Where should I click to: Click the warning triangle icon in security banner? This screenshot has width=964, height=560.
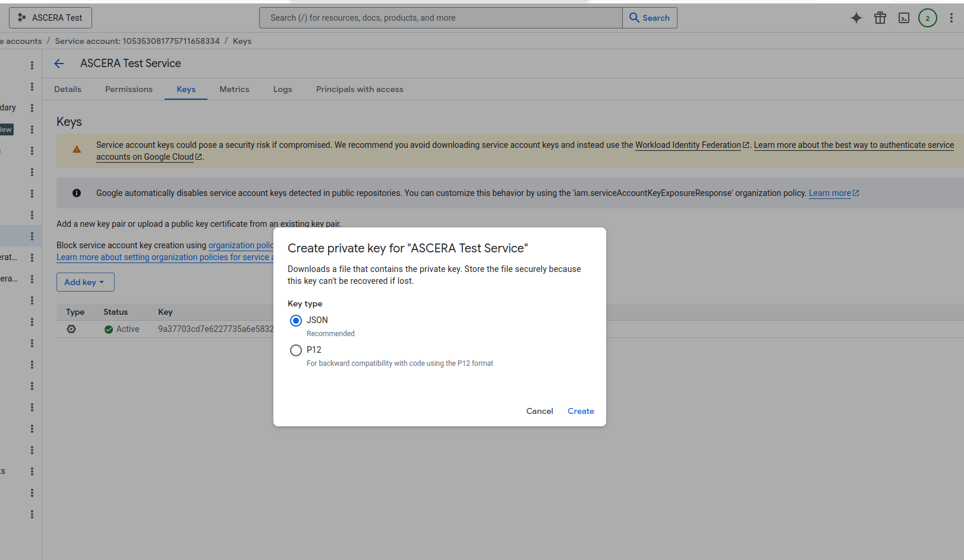[77, 150]
